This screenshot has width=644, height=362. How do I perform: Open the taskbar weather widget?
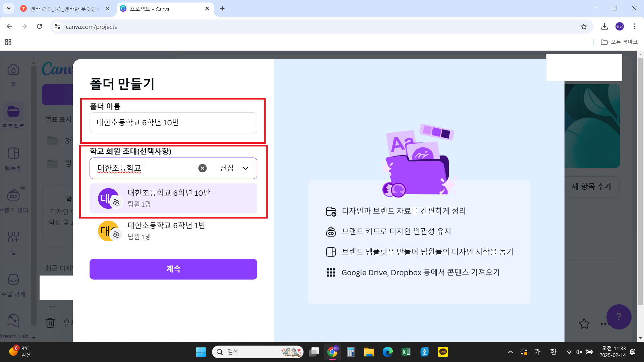[x=20, y=352]
